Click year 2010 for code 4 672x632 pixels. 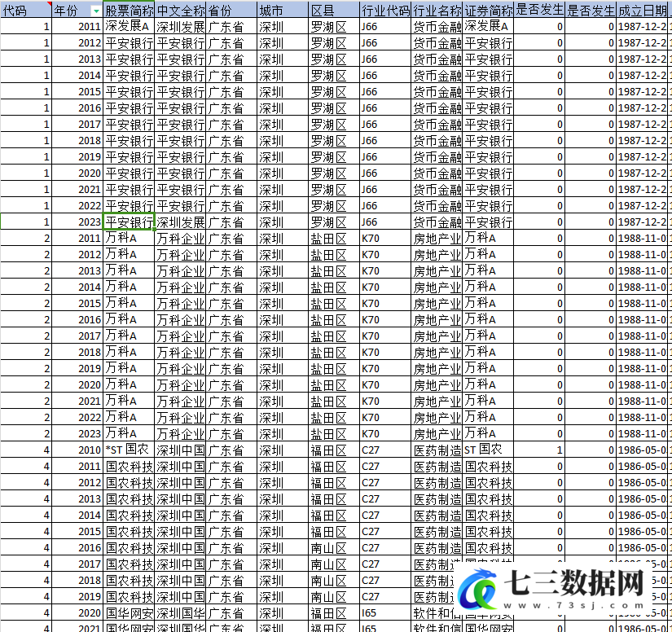click(x=77, y=450)
